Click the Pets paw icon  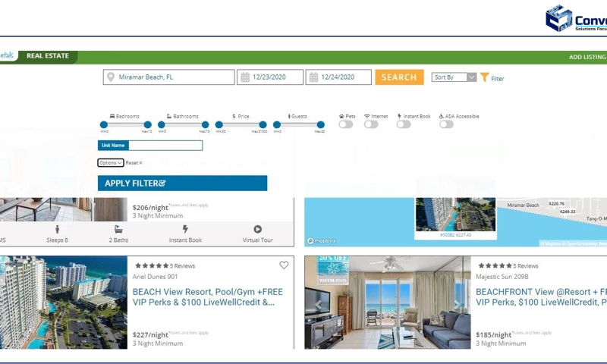(x=341, y=116)
